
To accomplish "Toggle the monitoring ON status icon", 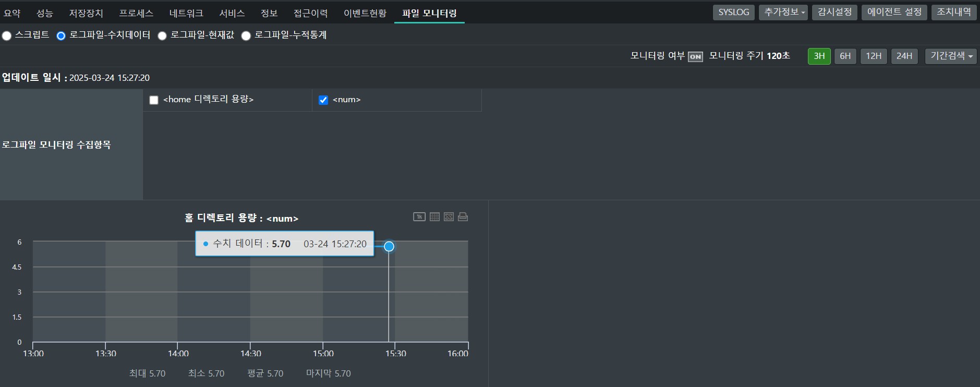I will [695, 56].
